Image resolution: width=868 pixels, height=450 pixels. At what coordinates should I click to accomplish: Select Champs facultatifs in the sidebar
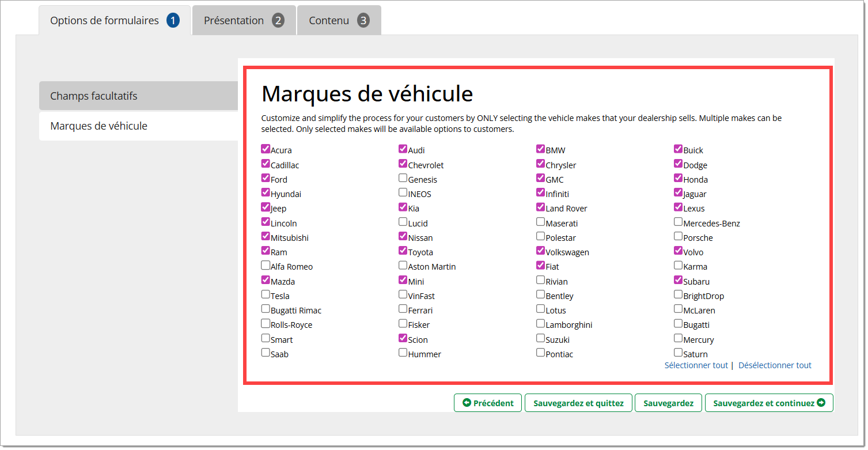tap(138, 96)
